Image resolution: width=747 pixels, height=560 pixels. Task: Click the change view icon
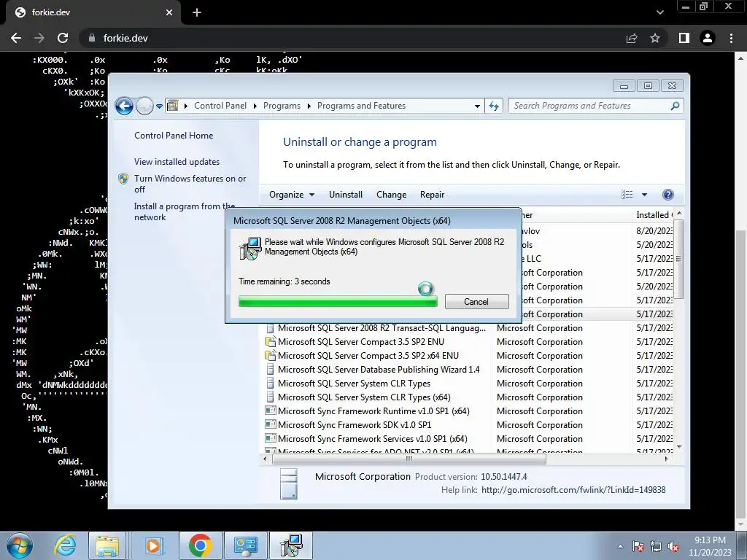(627, 194)
